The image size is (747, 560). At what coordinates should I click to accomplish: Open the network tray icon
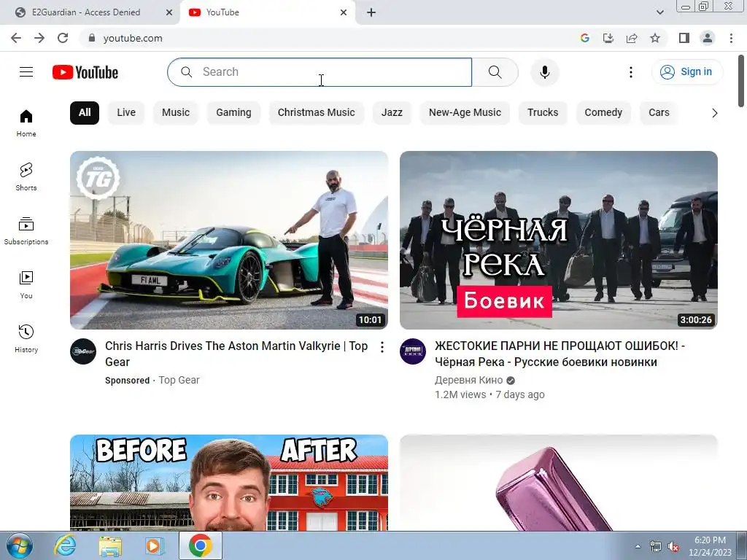(x=656, y=547)
